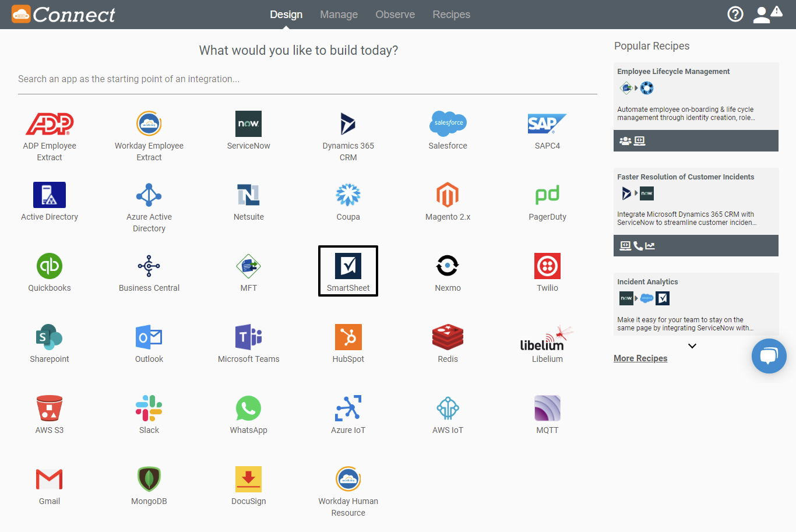Screen dimensions: 796x532
Task: Open the Nexmo app
Action: point(448,266)
